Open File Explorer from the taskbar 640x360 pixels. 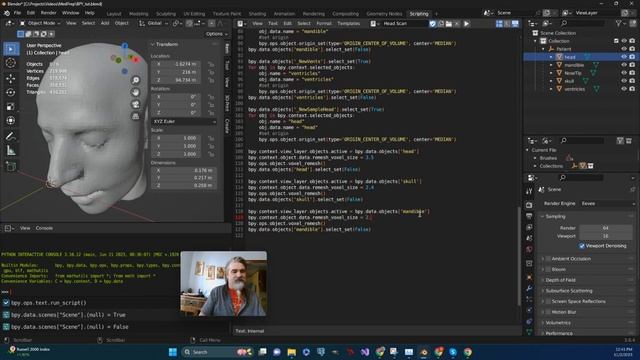coord(291,352)
